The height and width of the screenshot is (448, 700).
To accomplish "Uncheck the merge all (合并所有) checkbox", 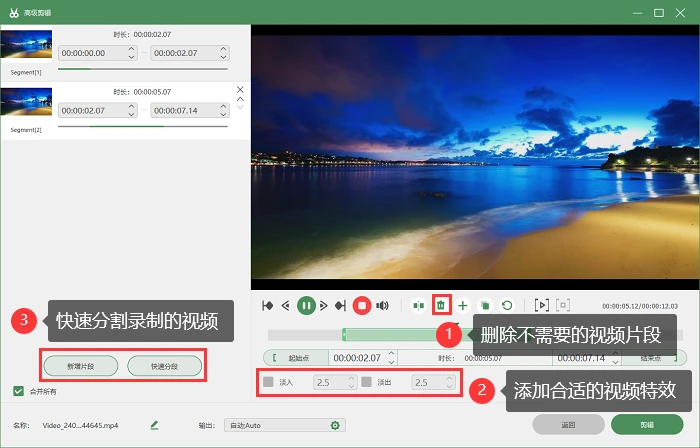I will point(18,391).
